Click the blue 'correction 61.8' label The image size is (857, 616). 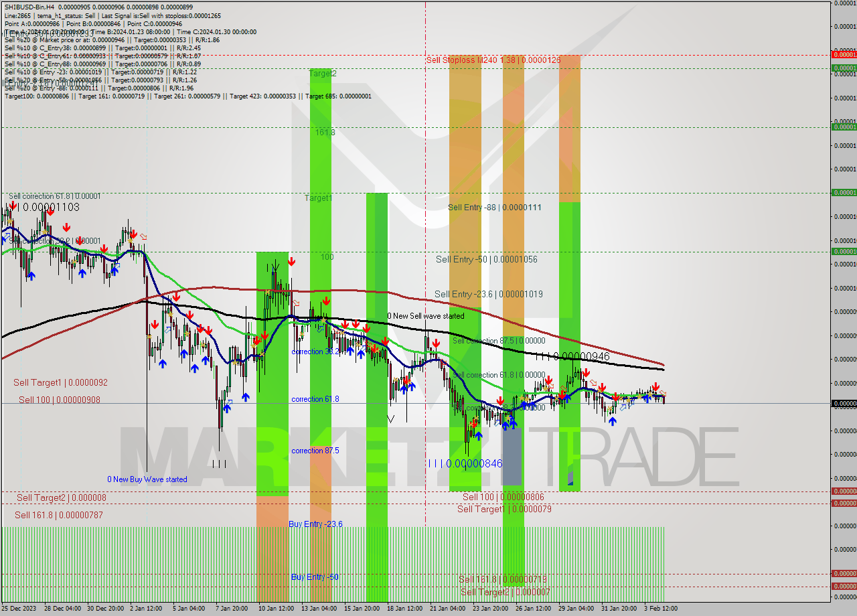tap(315, 399)
